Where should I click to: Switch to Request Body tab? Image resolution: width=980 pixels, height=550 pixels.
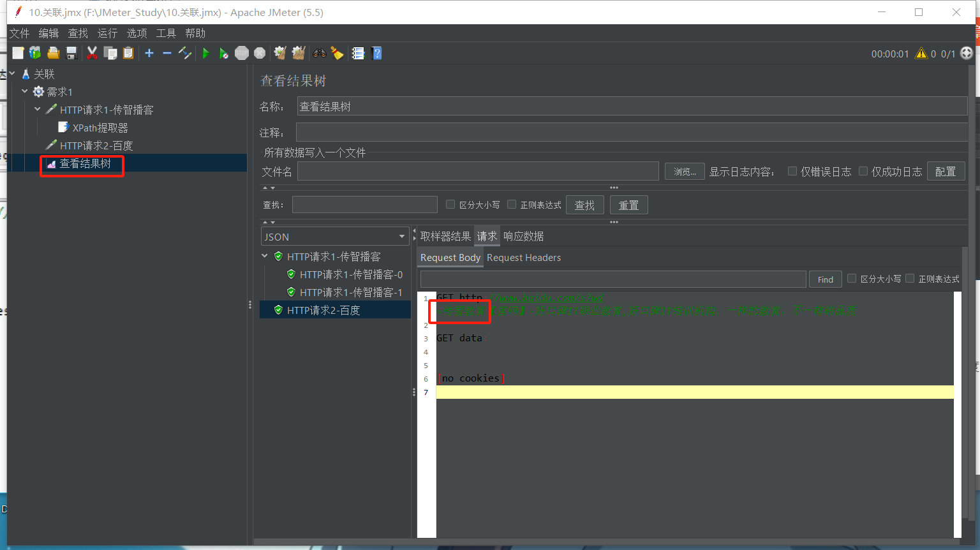pos(450,257)
